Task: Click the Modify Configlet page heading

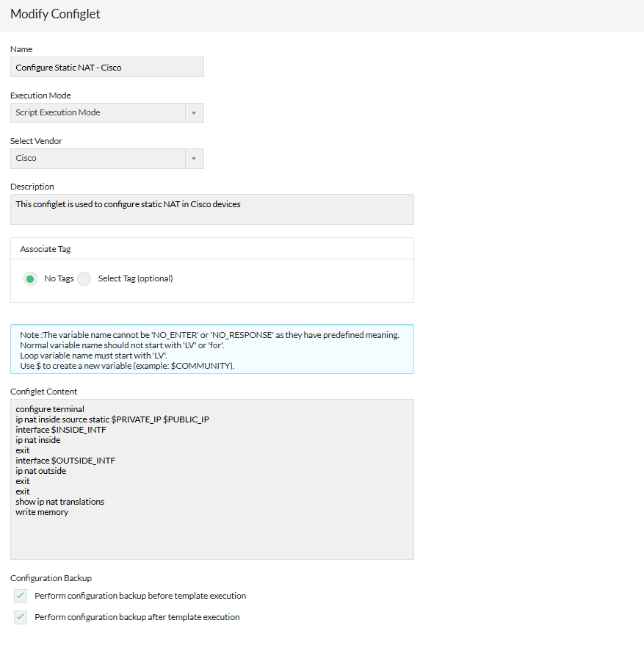Action: (x=56, y=14)
